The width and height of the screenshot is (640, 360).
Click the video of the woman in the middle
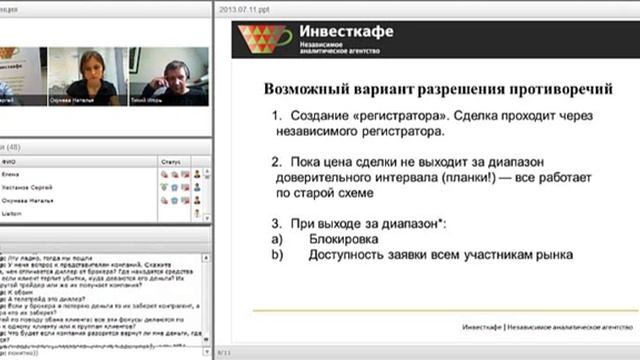[88, 77]
